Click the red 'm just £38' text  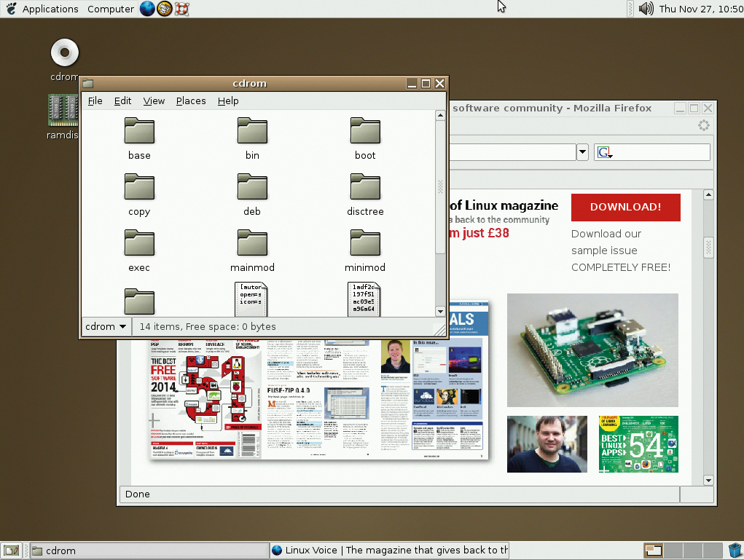(x=479, y=233)
